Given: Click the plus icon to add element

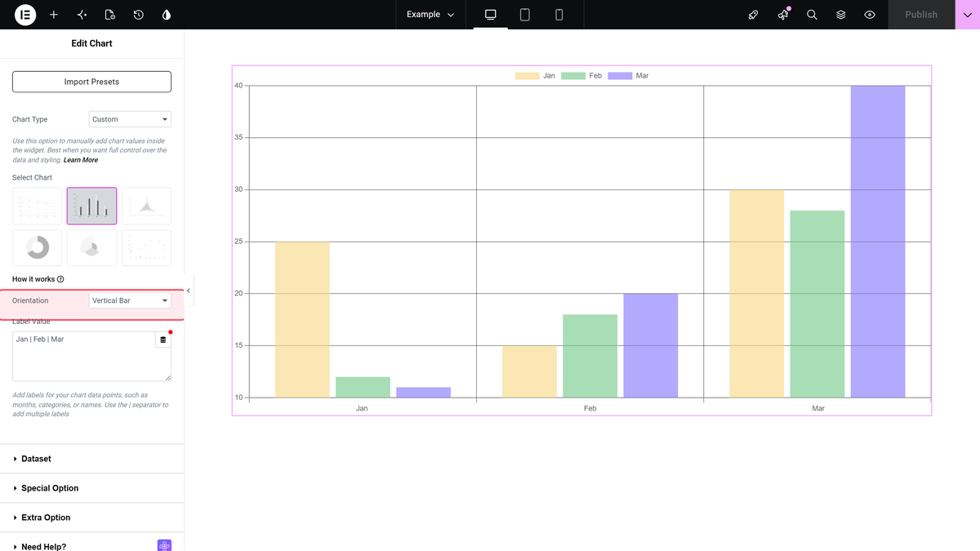Looking at the screenshot, I should click(x=54, y=15).
